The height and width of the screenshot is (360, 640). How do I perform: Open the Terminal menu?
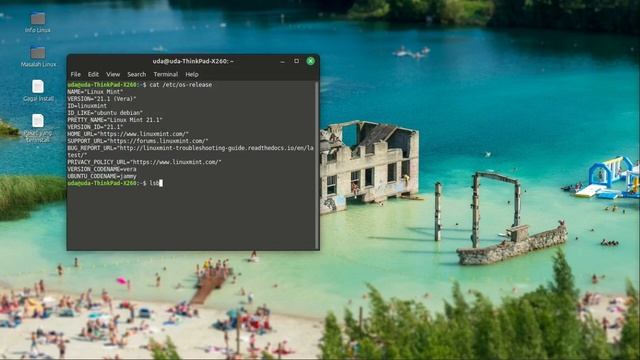tap(165, 74)
